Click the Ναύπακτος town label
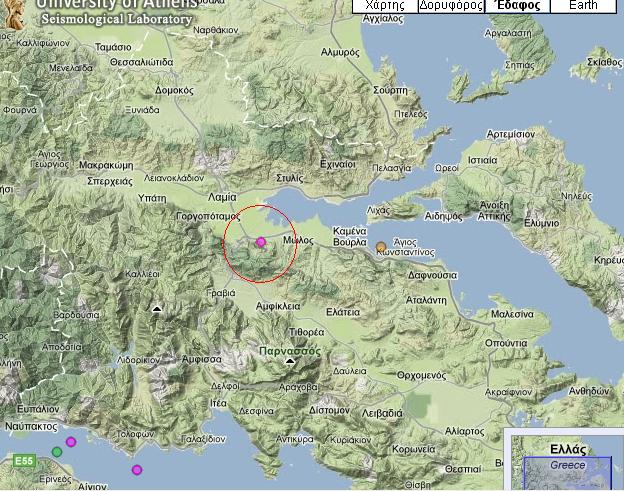Image resolution: width=624 pixels, height=491 pixels. tap(29, 426)
